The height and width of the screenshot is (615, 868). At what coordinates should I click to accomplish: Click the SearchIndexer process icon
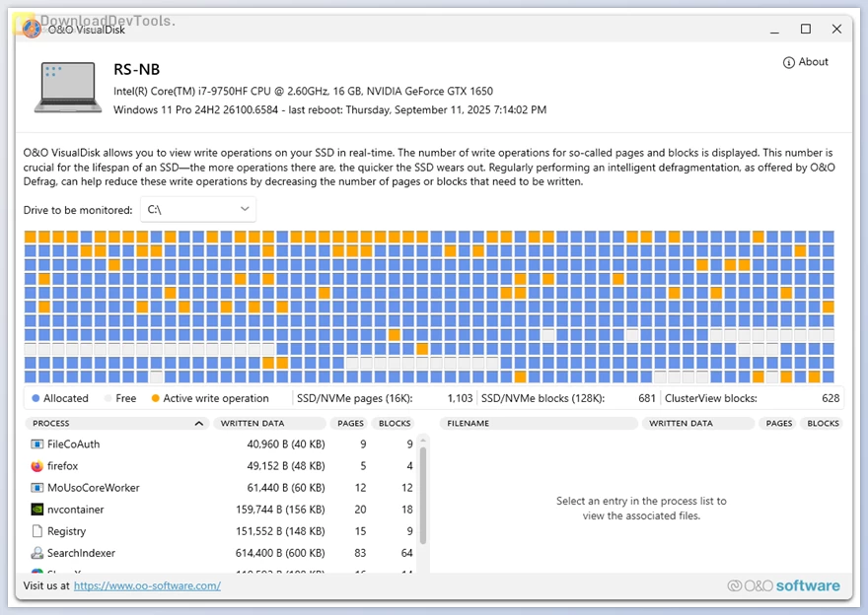coord(37,553)
